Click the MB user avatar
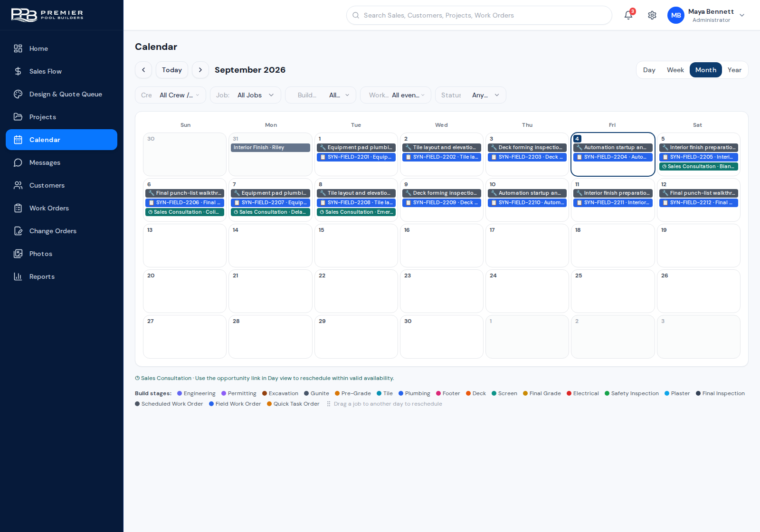Screen dimensions: 760x532 coord(676,15)
